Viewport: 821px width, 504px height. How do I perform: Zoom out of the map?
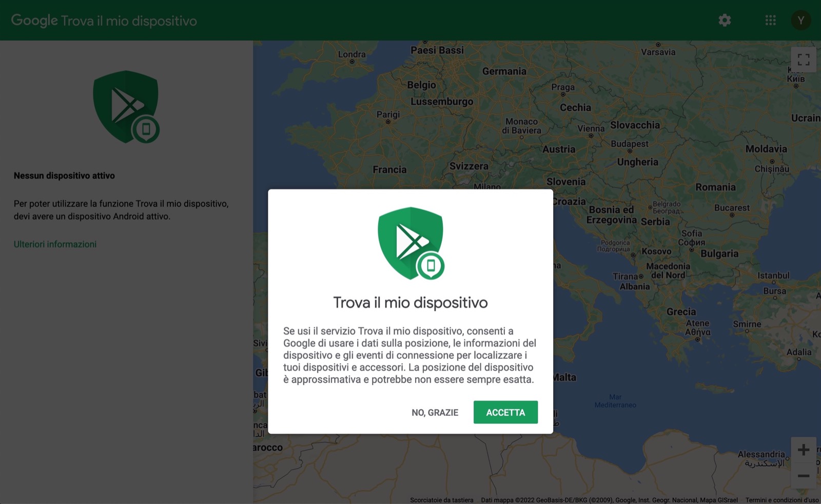(x=804, y=476)
